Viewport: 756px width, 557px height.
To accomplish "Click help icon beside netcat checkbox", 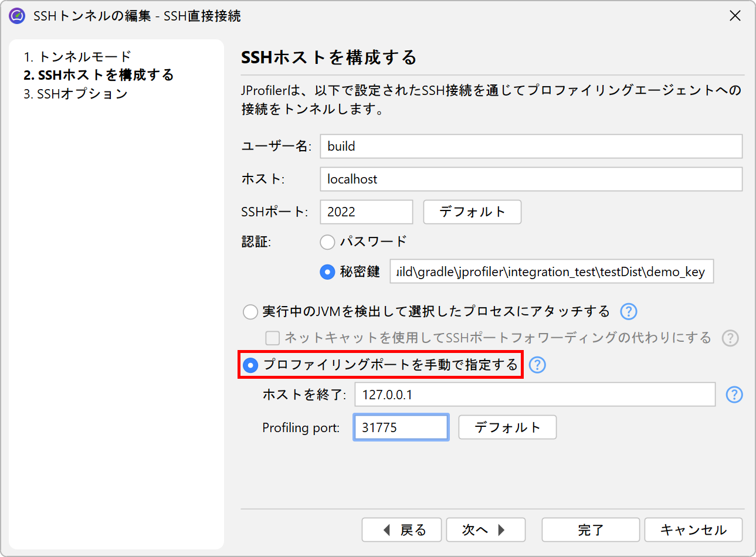I will point(730,338).
